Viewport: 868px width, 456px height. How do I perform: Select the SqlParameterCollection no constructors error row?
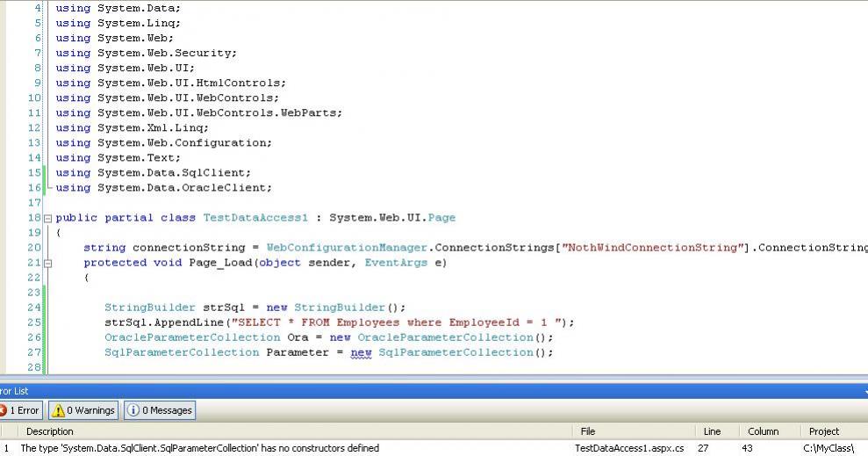pyautogui.click(x=434, y=448)
